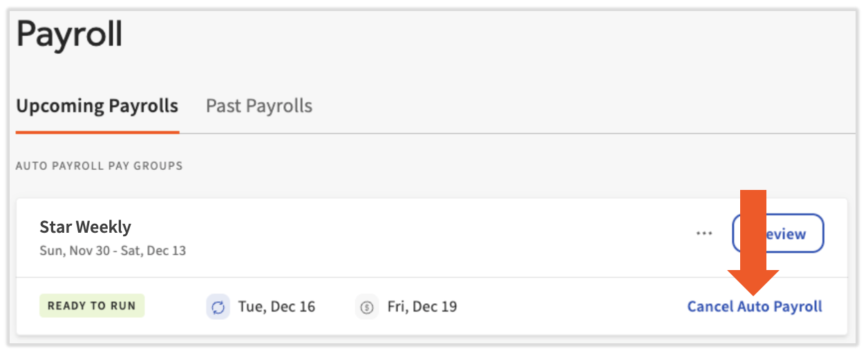The width and height of the screenshot is (868, 355).
Task: Click the Fri, Dec 19 pay date
Action: click(x=422, y=307)
